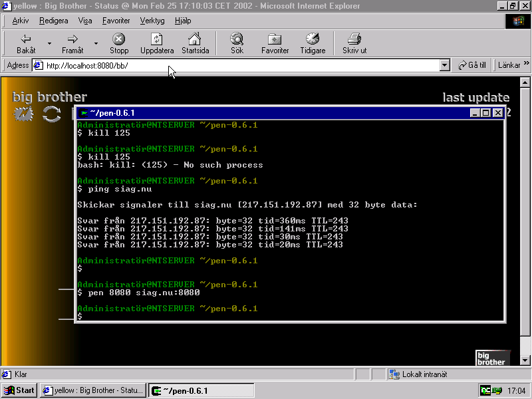This screenshot has width=532, height=399.
Task: Maximize the pen-0.6.1 terminal window
Action: point(485,113)
